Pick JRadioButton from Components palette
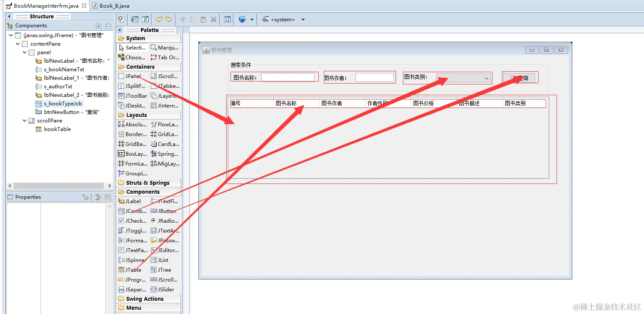644x314 pixels. pos(165,221)
